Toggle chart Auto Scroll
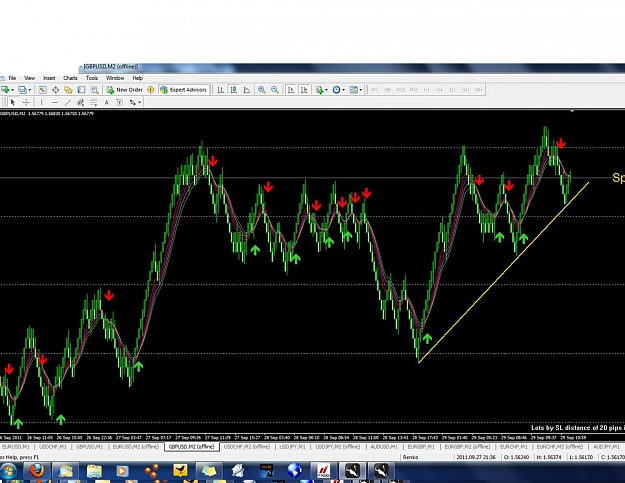Screen dimensions: 625x483 [291, 90]
